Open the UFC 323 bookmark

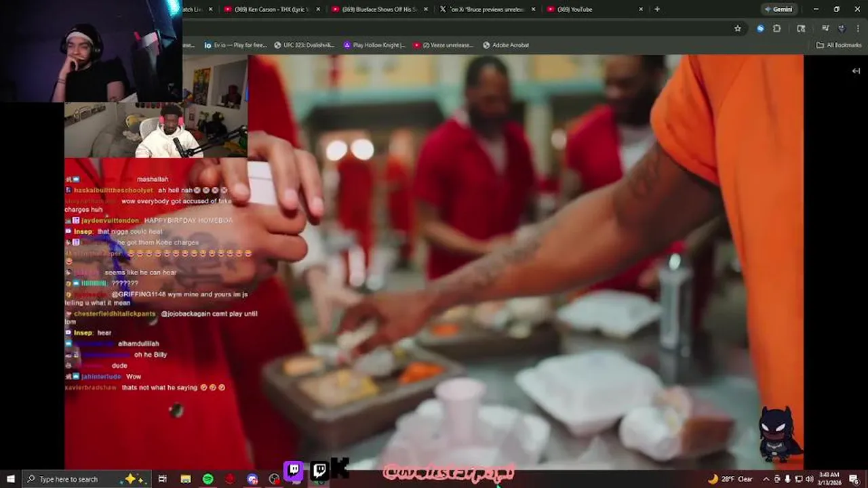[x=304, y=45]
